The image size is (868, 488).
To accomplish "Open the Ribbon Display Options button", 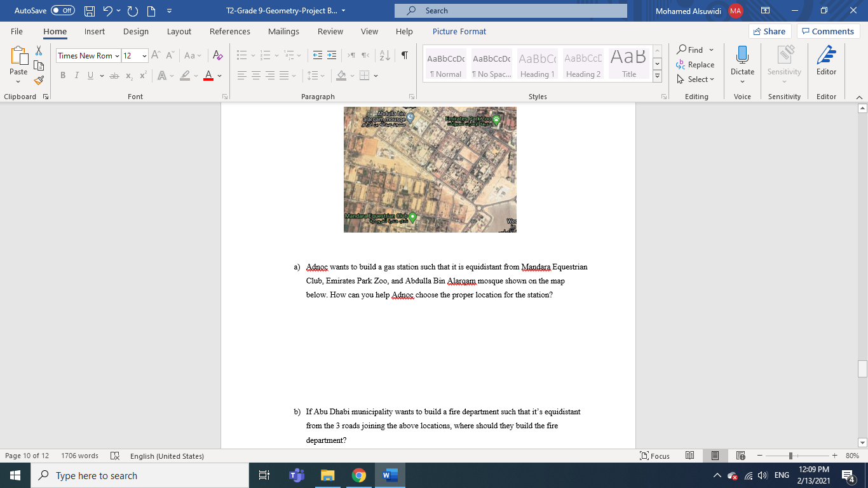I will 765,11.
